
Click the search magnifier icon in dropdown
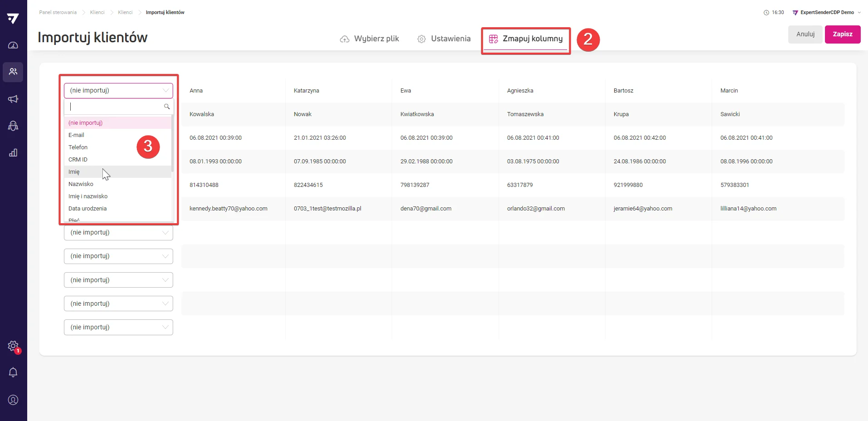pos(166,107)
